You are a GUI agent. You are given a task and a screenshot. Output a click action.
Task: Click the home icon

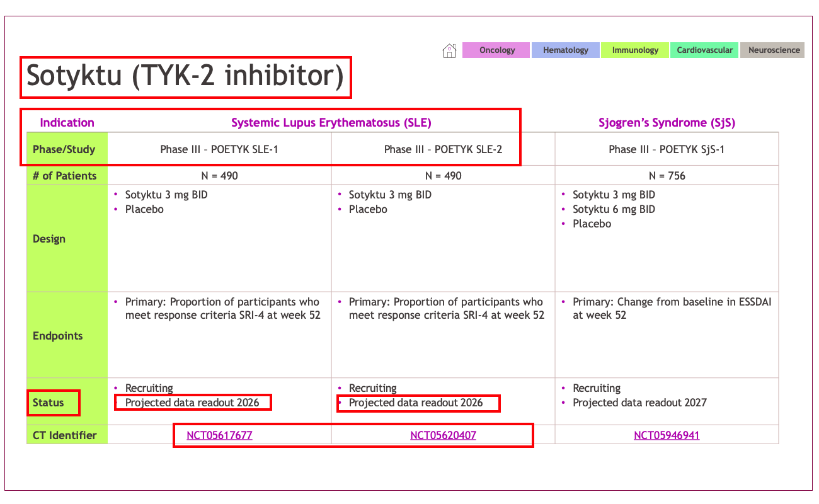point(449,50)
